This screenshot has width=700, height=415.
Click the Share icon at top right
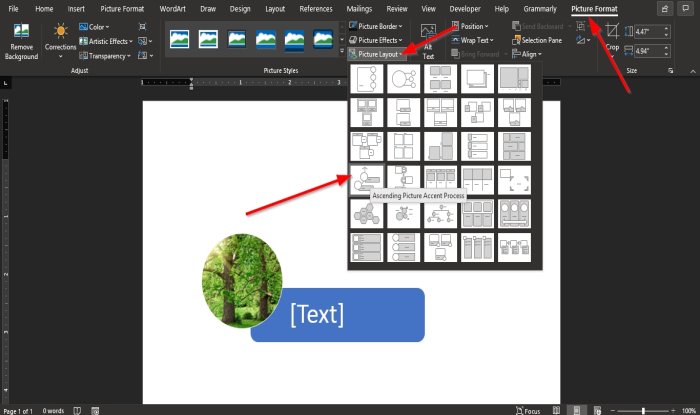click(665, 8)
